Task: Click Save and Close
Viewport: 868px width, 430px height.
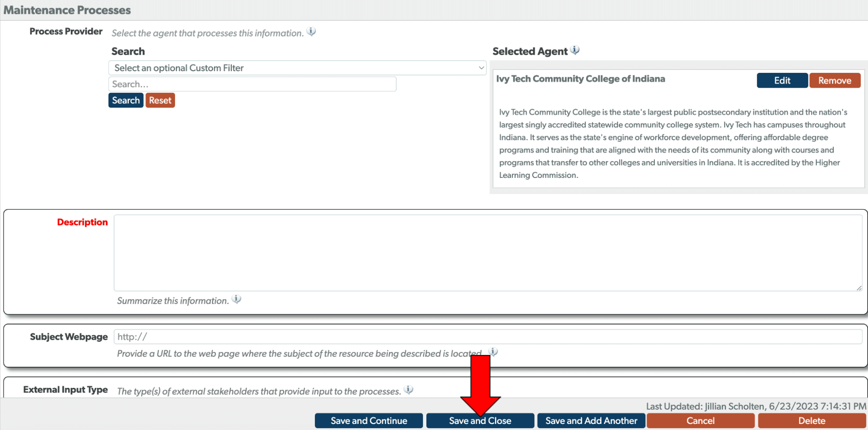Action: pos(480,420)
